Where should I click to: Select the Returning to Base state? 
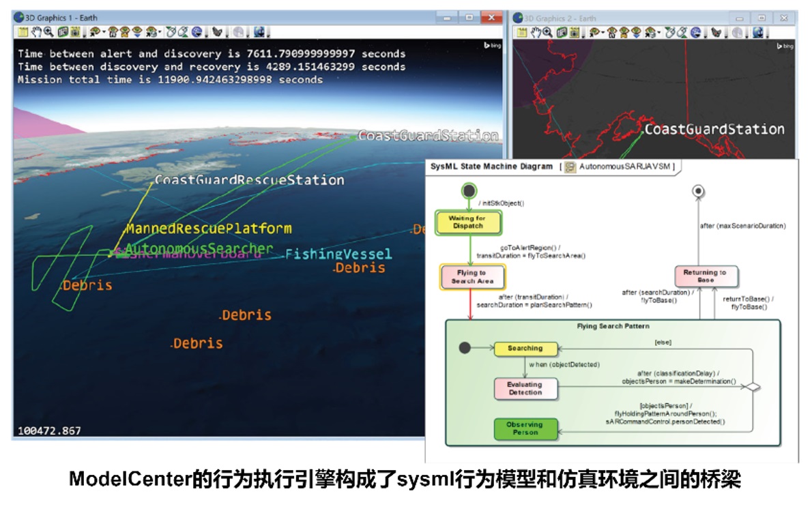[706, 276]
